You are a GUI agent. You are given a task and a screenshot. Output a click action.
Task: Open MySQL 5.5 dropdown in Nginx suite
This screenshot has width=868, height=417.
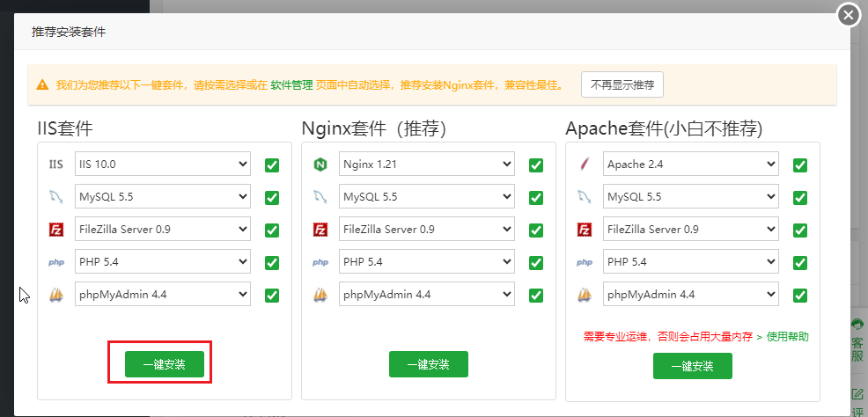click(427, 196)
